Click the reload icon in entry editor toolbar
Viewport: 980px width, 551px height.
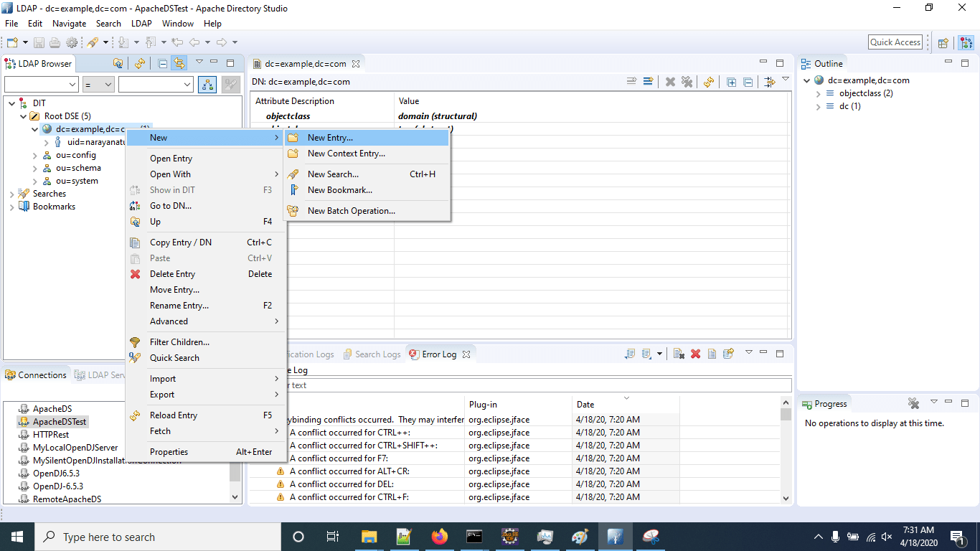coord(709,82)
